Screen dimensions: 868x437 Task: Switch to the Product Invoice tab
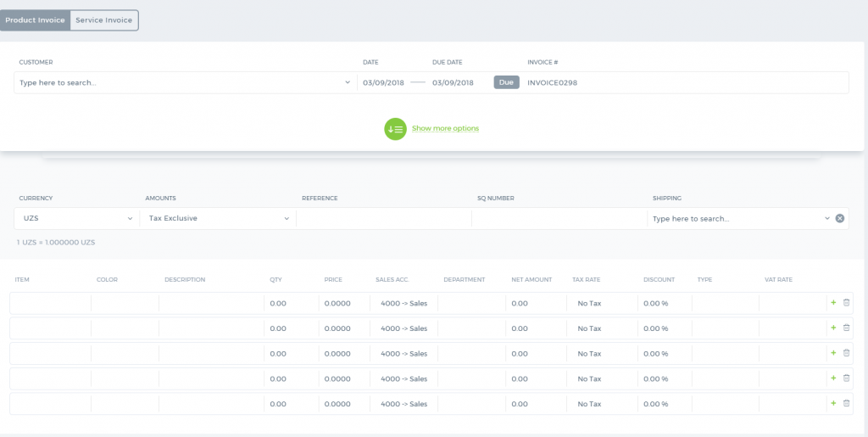pos(35,20)
